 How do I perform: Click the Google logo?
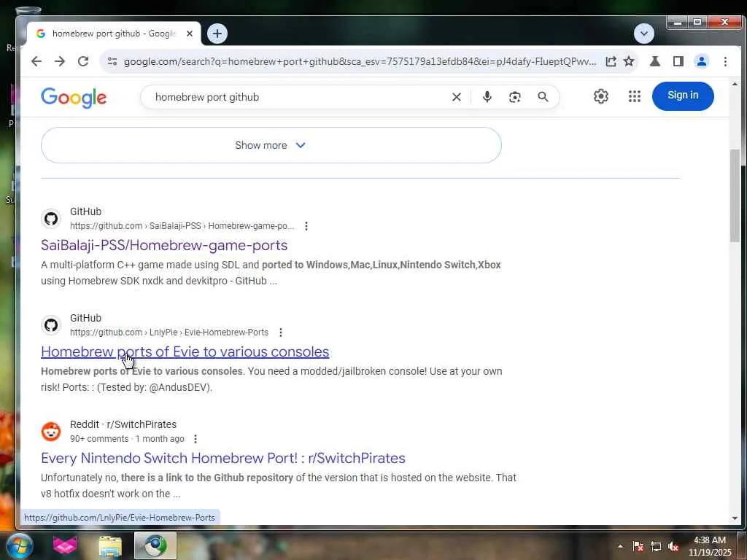pos(74,98)
